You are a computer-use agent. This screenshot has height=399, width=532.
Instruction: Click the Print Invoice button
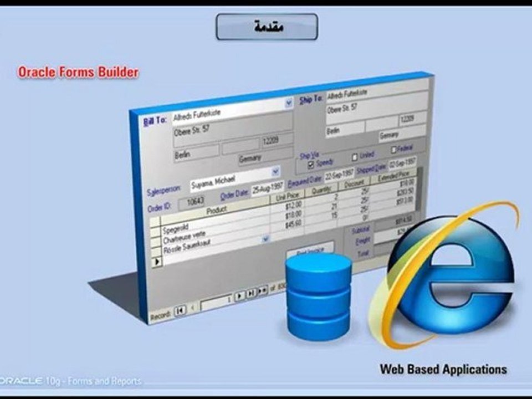coord(310,249)
